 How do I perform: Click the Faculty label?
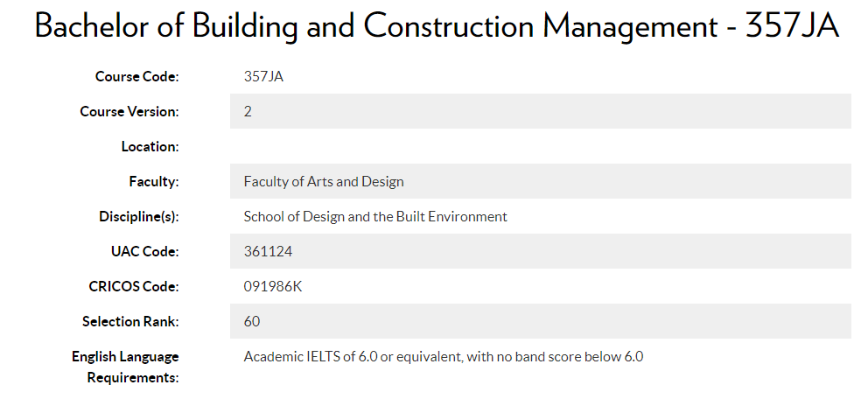[154, 182]
